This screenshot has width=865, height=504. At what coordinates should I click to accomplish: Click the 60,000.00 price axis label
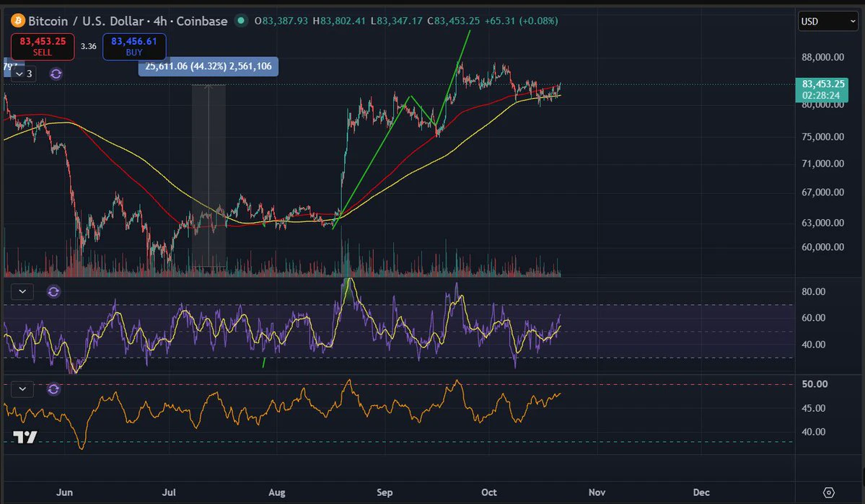(822, 247)
